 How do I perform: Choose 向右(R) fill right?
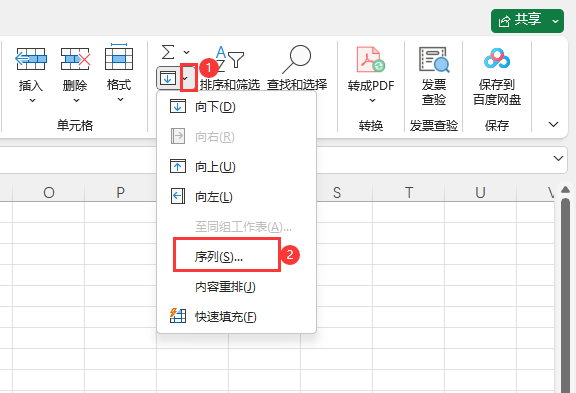237,137
